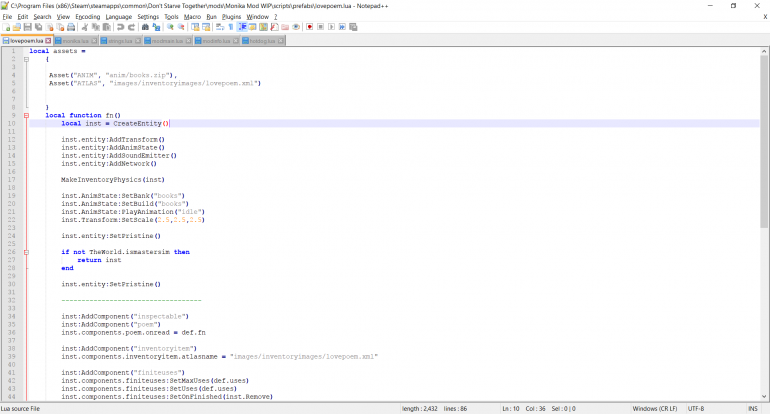Screen dimensions: 770x414
Task: Click the UTF-8 encoding in status bar
Action: (x=696, y=408)
